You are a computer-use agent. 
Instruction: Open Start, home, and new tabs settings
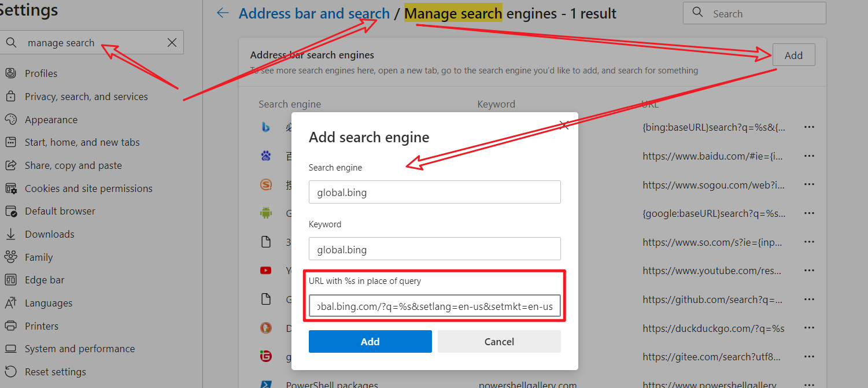82,142
